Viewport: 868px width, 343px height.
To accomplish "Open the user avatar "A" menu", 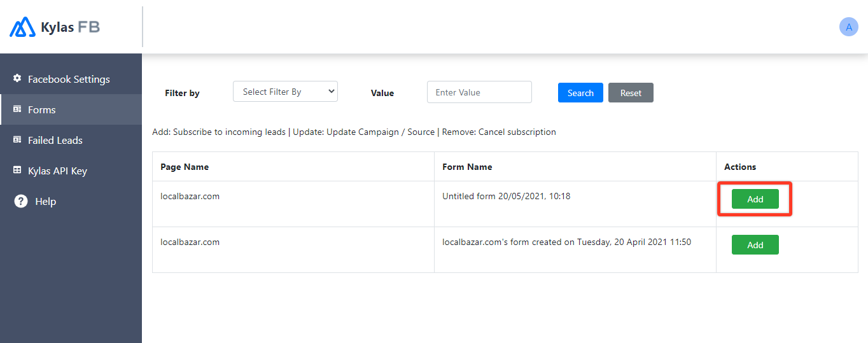I will click(848, 27).
